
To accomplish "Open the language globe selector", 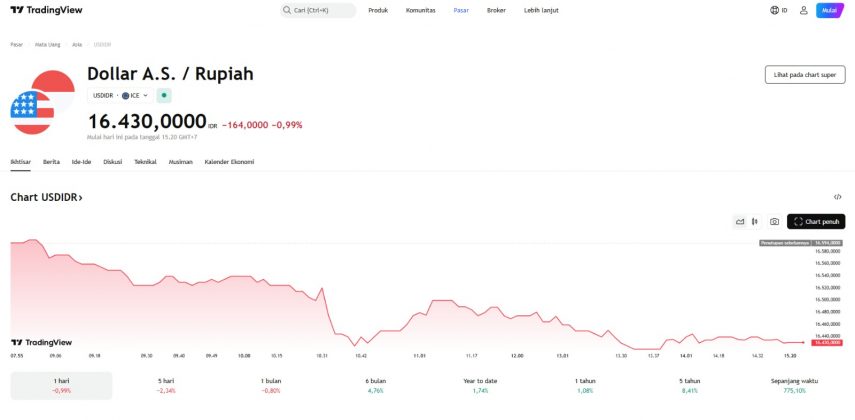I will [779, 10].
